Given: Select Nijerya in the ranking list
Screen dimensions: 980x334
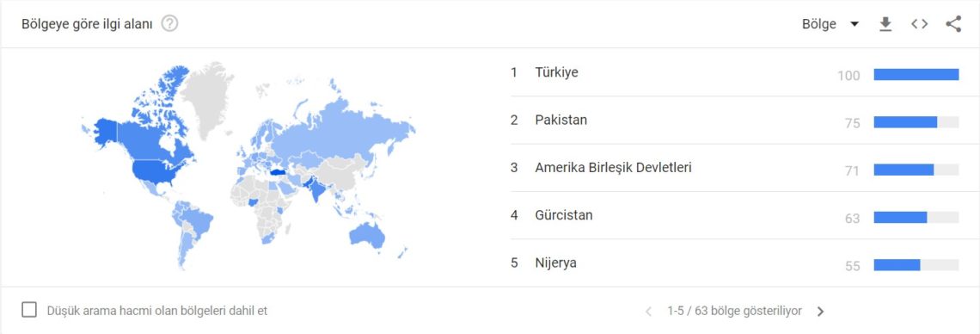Looking at the screenshot, I should pos(735,263).
